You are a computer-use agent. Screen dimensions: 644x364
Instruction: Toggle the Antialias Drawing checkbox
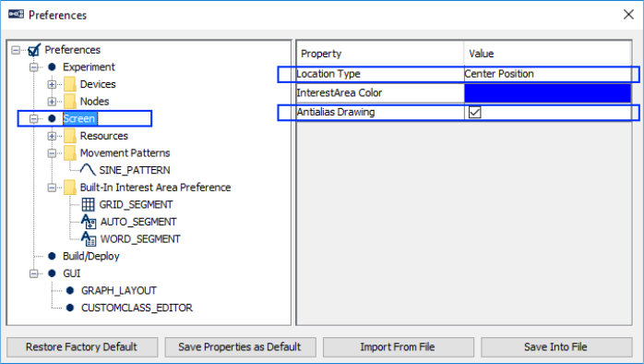coord(475,112)
